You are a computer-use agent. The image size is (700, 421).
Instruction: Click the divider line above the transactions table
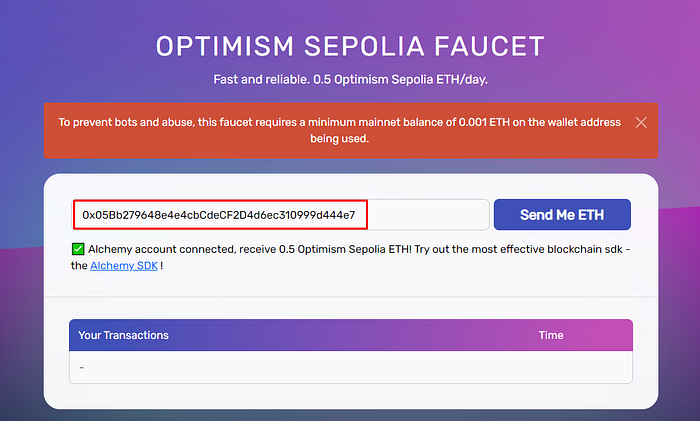point(350,297)
